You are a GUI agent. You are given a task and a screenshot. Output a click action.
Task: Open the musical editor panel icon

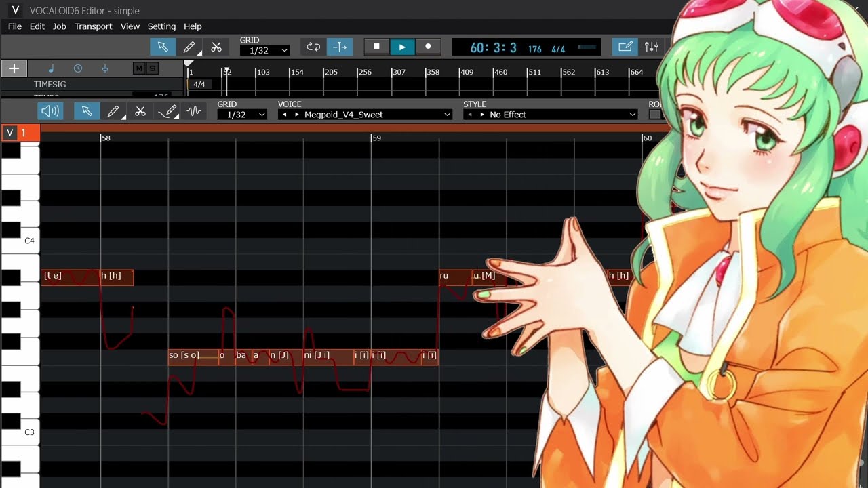[625, 47]
